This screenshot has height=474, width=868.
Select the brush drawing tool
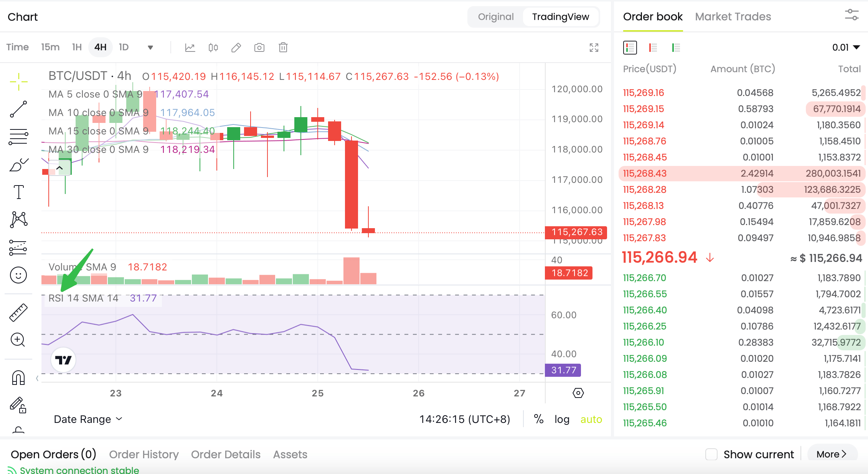click(x=18, y=164)
